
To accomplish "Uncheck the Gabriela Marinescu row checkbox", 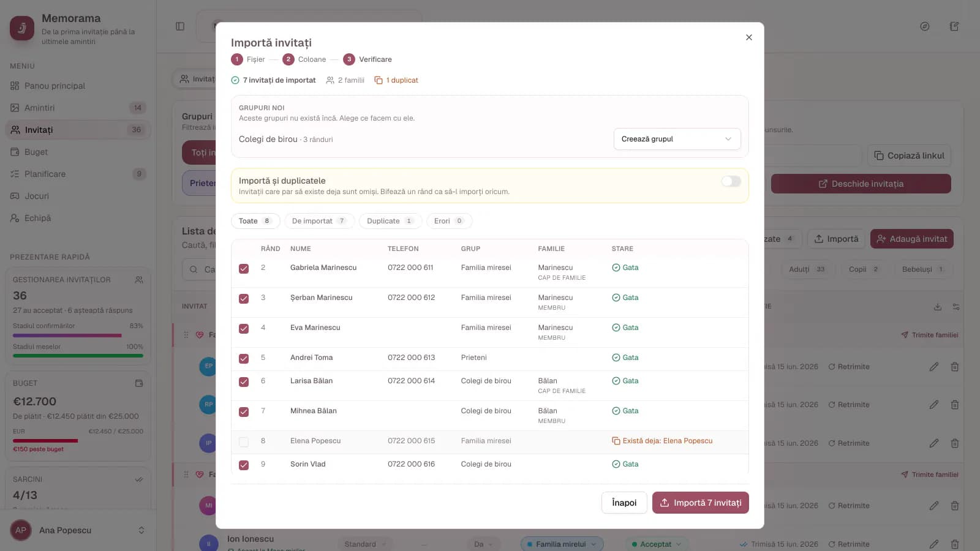I will [244, 269].
